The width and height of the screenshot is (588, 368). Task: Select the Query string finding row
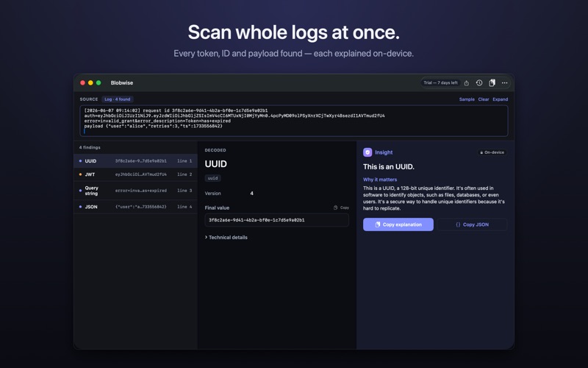pos(135,191)
